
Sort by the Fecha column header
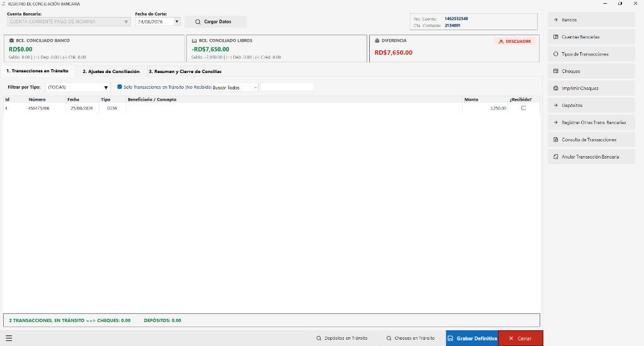[x=82, y=99]
